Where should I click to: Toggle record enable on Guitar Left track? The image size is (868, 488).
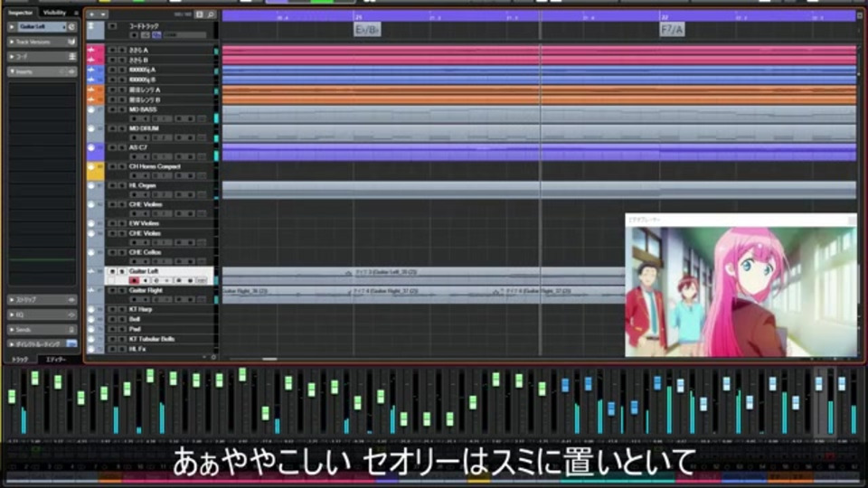click(x=134, y=281)
